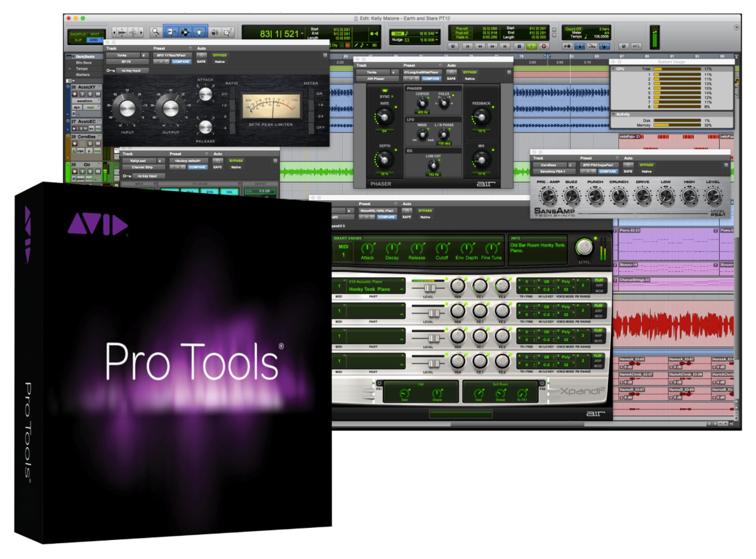The height and width of the screenshot is (559, 756).
Task: Click the metronome icon near the main counter
Action: tap(348, 45)
